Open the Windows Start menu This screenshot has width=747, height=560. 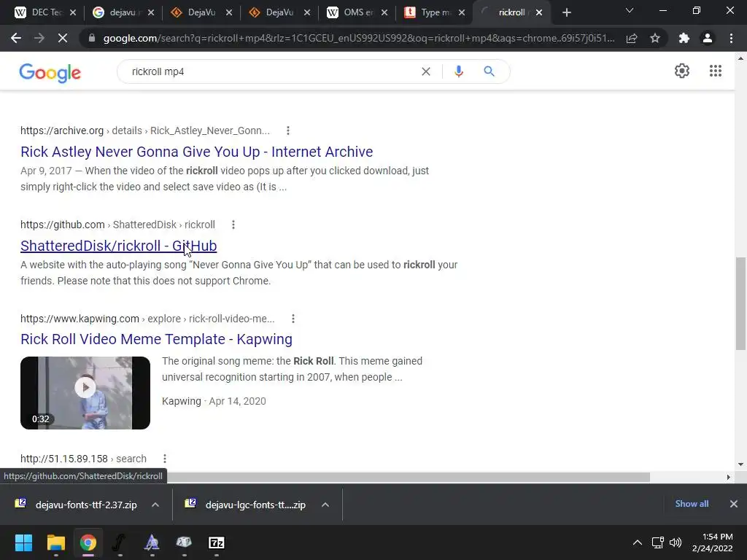tap(23, 542)
